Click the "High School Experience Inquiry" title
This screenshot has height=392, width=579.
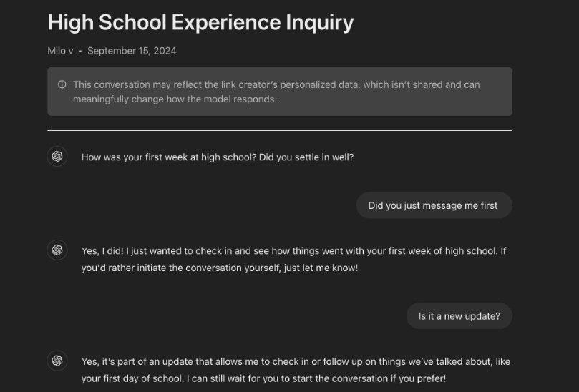[x=200, y=22]
